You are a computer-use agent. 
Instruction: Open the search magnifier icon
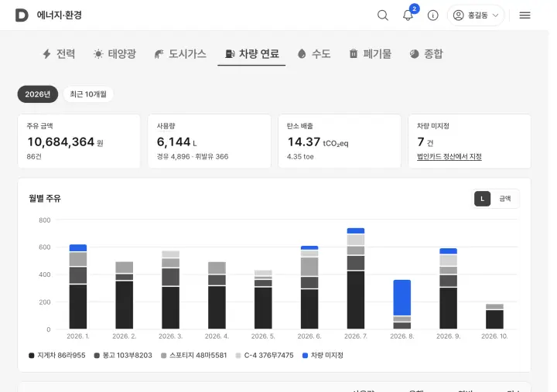(383, 15)
